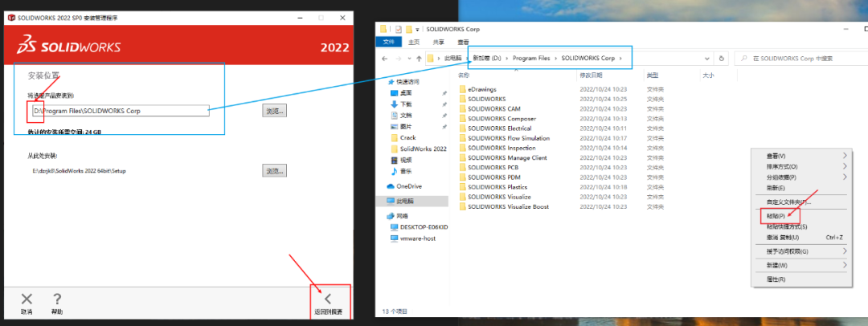Click the up-one-level arrow in Explorer
The height and width of the screenshot is (326, 868).
click(419, 58)
